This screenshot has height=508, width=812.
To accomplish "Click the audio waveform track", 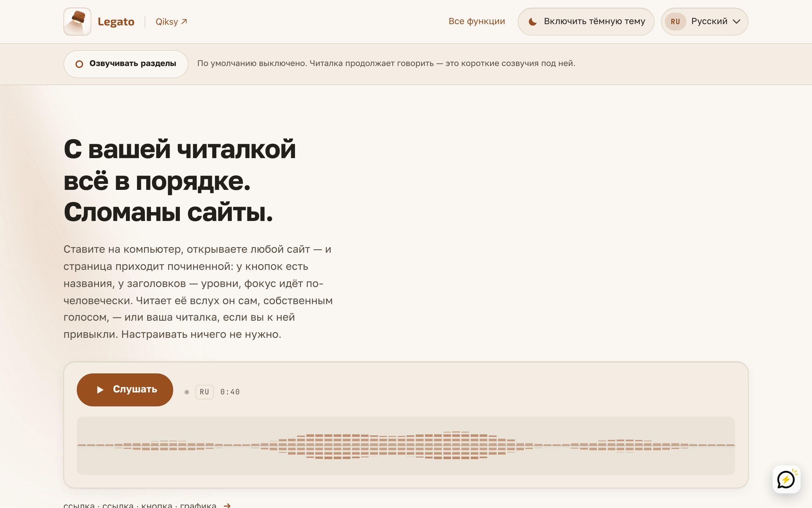I will coord(406,445).
